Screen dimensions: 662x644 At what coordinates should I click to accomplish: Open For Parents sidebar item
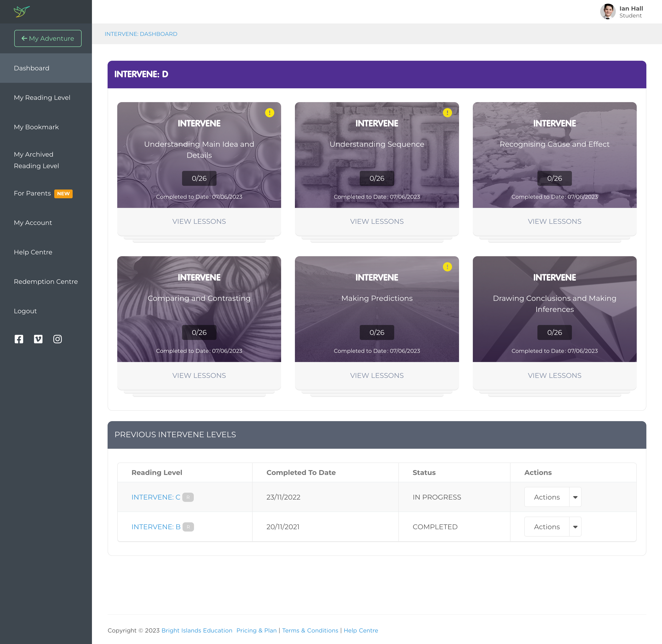point(32,193)
